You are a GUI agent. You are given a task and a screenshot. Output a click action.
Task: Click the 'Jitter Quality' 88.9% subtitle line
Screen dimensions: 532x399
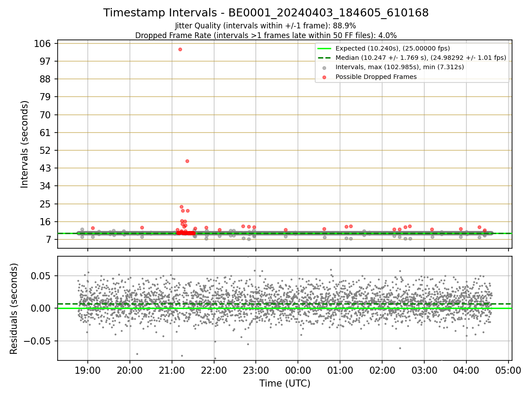click(266, 26)
